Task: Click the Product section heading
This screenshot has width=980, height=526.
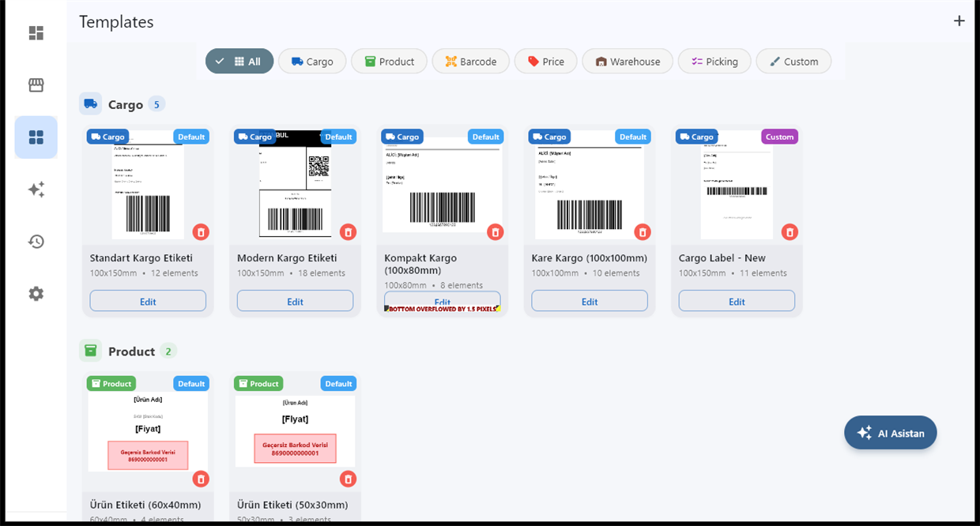Action: click(x=131, y=351)
